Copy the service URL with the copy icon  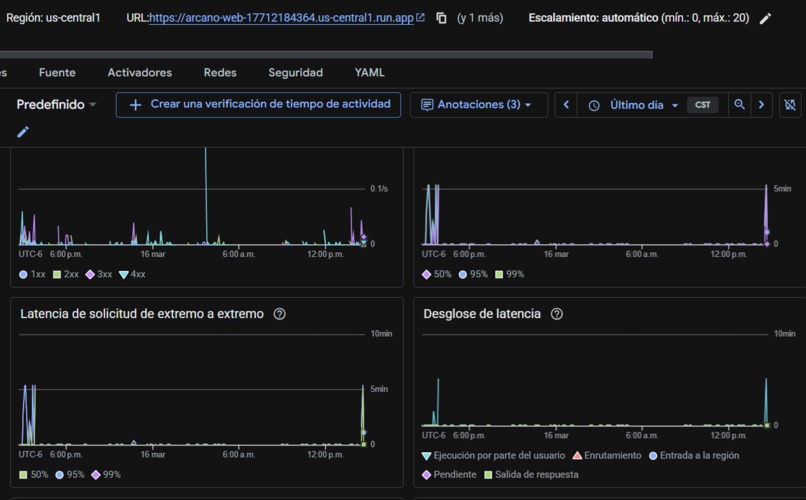[441, 18]
